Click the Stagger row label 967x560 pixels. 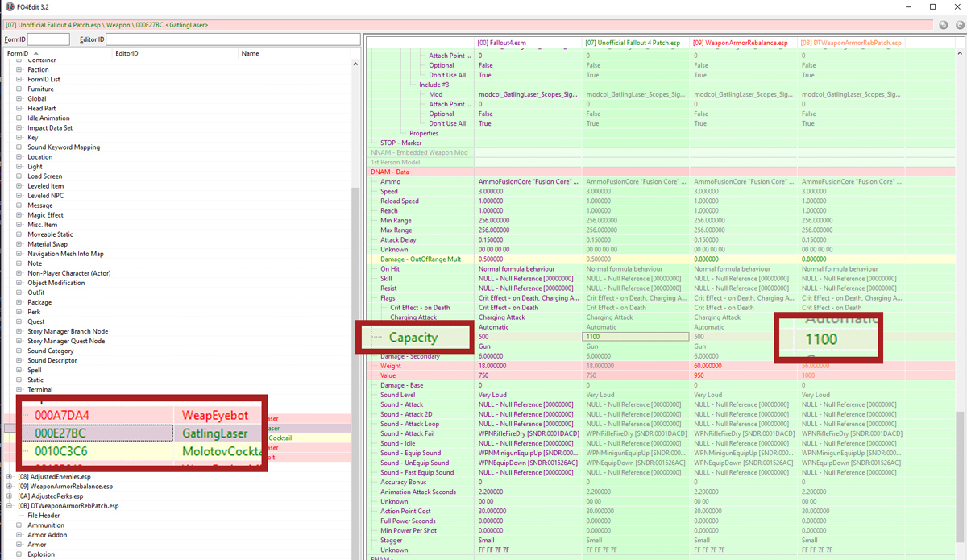coord(392,540)
